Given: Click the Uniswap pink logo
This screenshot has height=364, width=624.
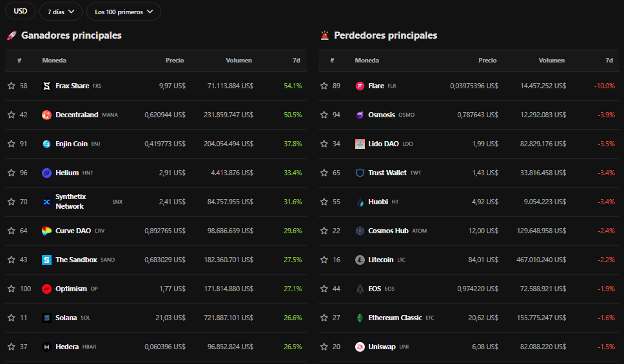Looking at the screenshot, I should [x=360, y=347].
